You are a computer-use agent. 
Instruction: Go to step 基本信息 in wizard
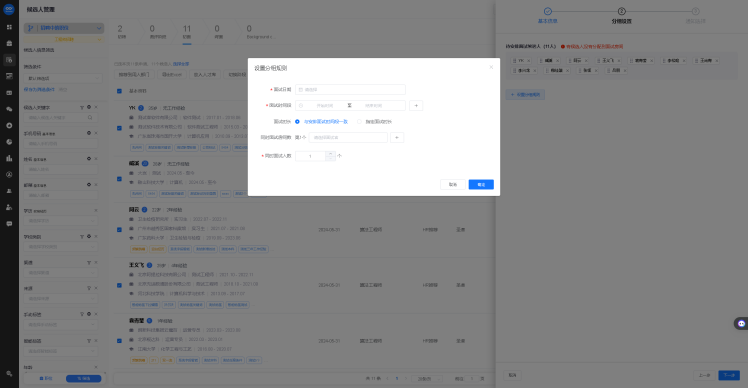point(548,16)
